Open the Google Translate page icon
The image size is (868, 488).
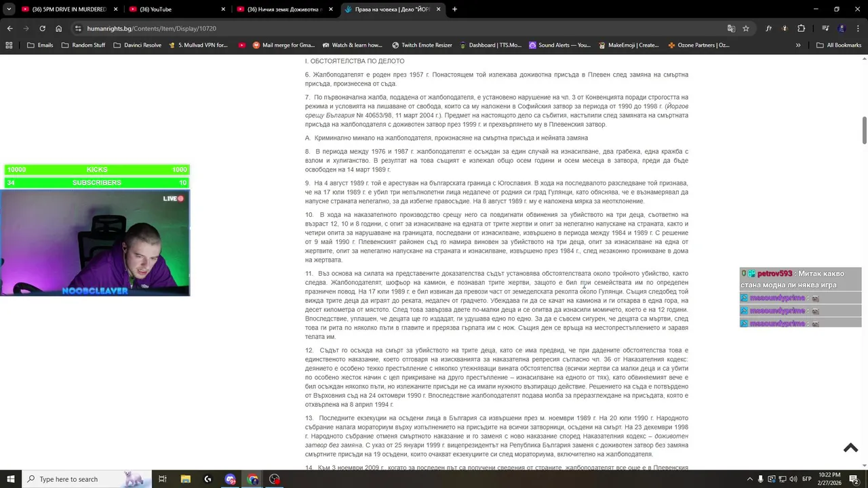click(731, 28)
